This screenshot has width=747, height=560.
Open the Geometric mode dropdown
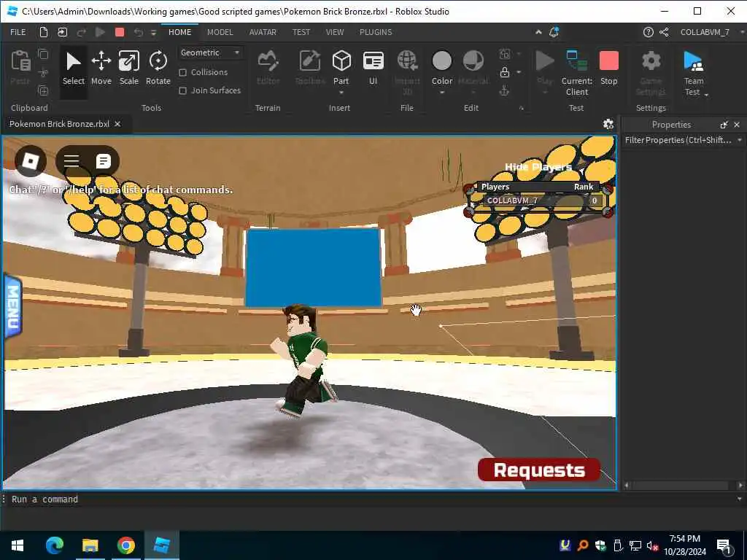tap(210, 52)
